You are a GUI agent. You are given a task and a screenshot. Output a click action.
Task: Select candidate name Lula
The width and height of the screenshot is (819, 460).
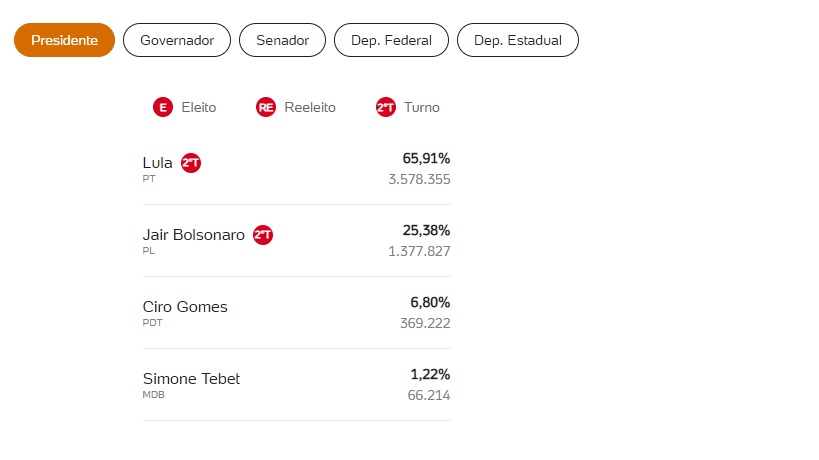158,163
